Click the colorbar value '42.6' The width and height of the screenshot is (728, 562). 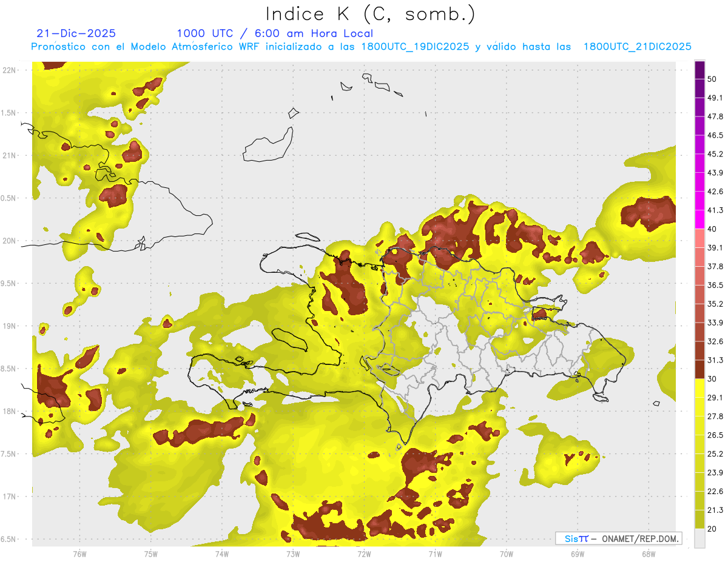click(716, 192)
